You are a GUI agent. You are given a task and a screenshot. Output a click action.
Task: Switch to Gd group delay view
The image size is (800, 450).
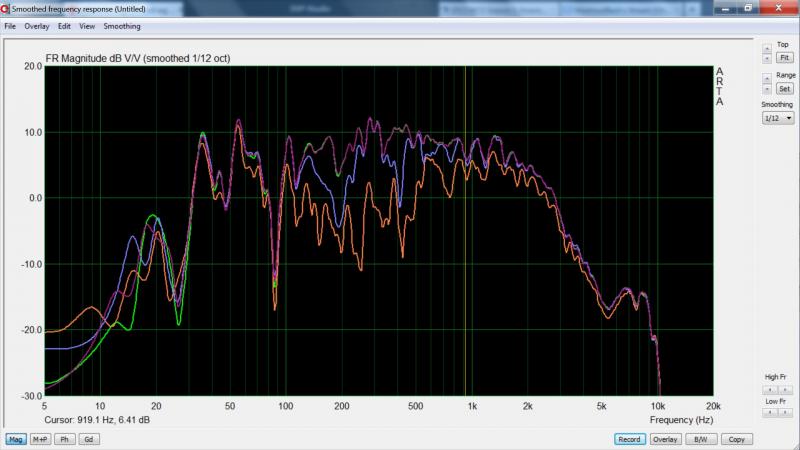click(88, 439)
